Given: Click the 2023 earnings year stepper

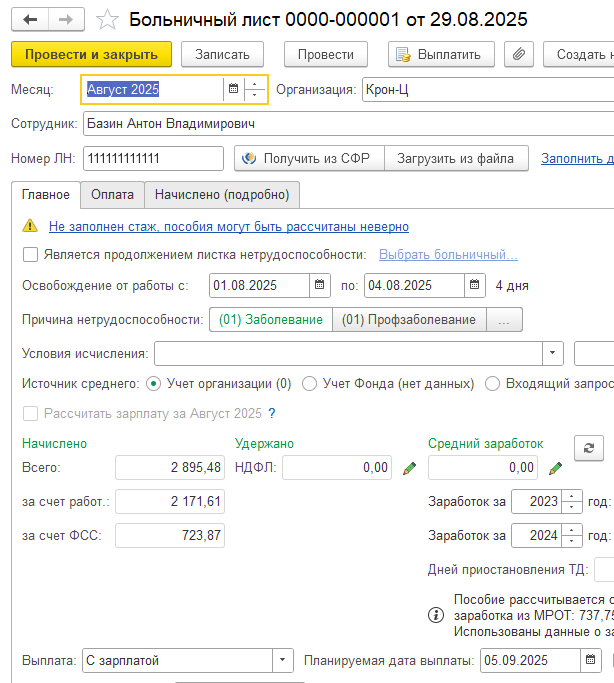Looking at the screenshot, I should coord(571,501).
